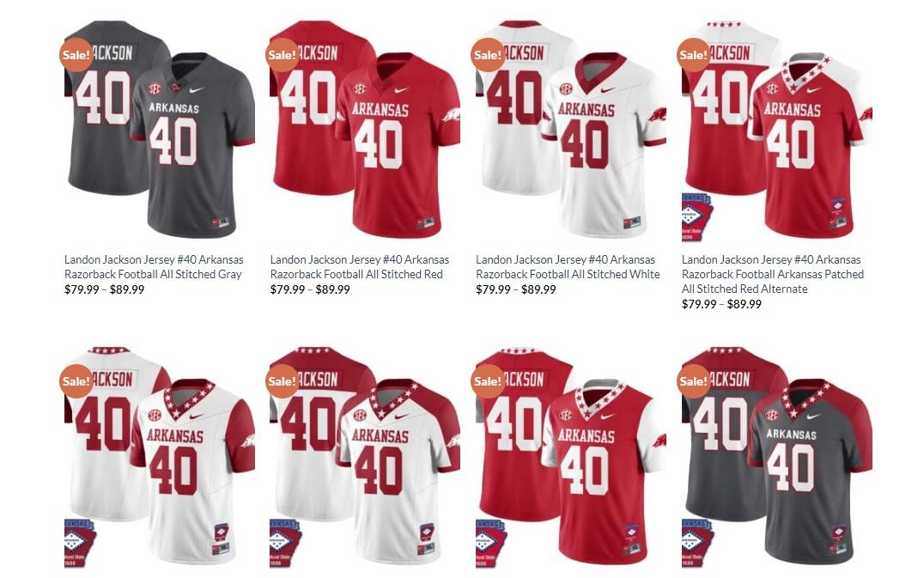This screenshot has width=924, height=578.
Task: View white jersey with red star collar
Action: 160,457
